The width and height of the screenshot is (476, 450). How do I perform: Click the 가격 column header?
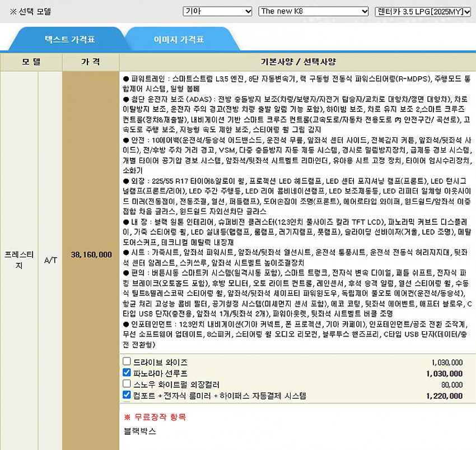coord(91,62)
